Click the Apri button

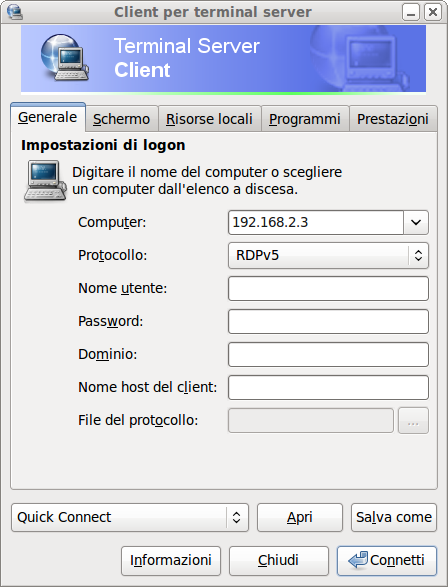click(300, 517)
